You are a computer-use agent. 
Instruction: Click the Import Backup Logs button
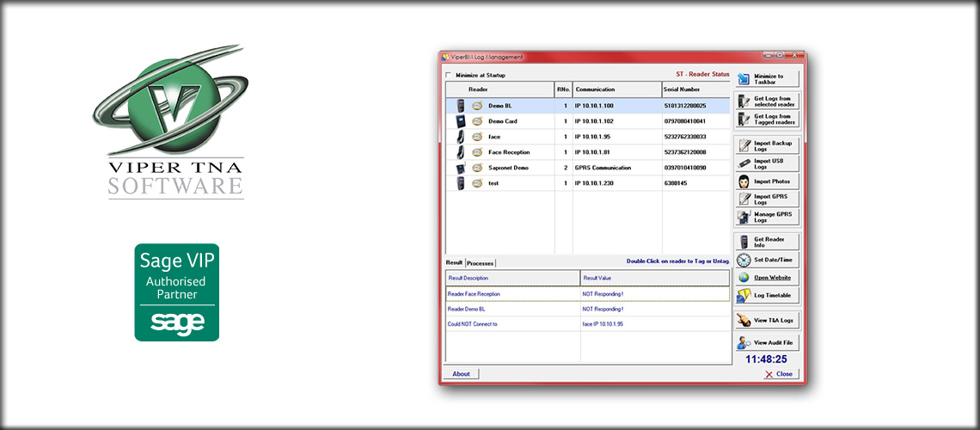767,146
